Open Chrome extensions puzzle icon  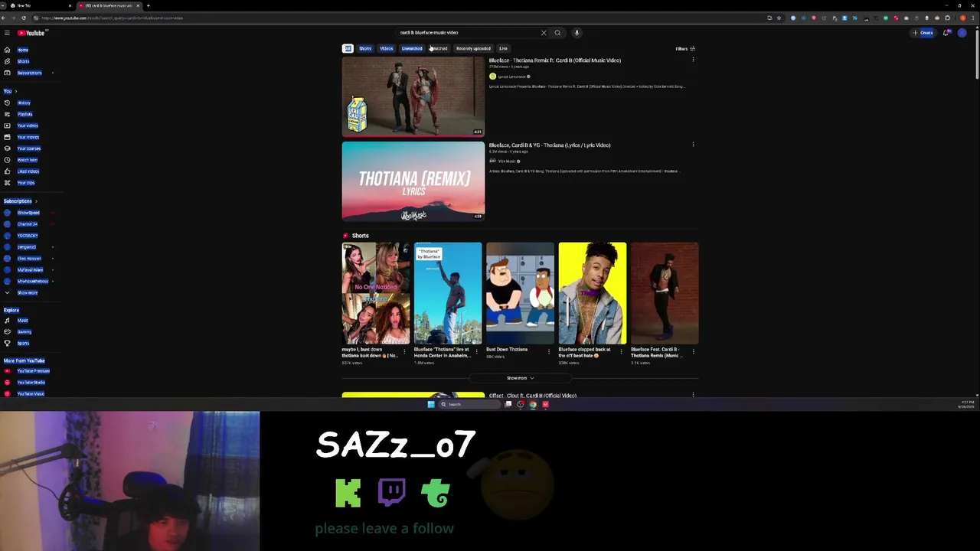947,18
